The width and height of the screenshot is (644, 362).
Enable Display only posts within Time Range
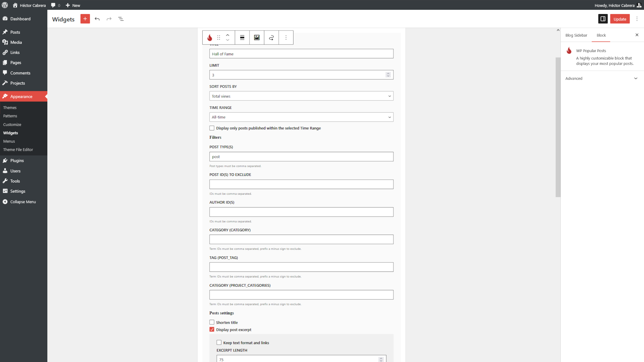[x=212, y=128]
